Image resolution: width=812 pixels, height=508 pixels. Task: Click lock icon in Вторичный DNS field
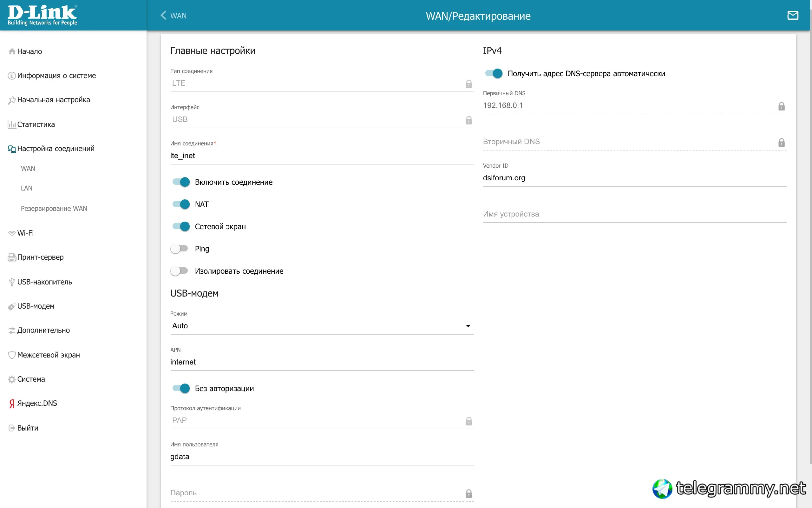782,143
